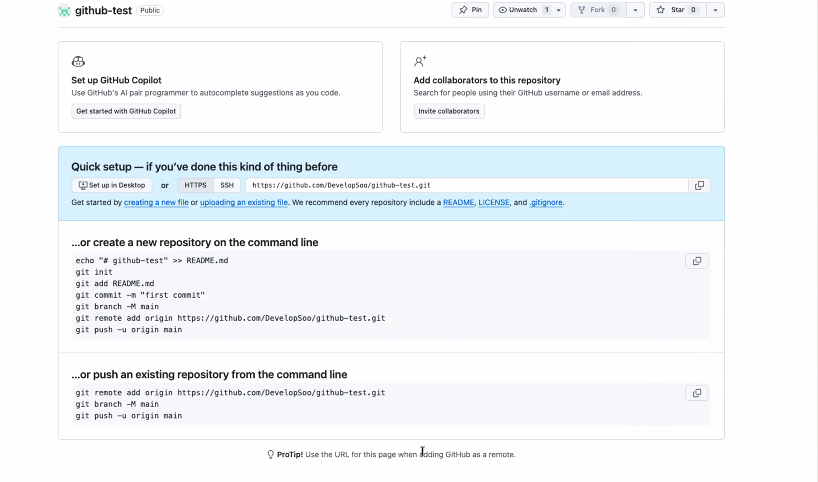The height and width of the screenshot is (482, 818).
Task: Copy the push existing repository commands
Action: (696, 393)
